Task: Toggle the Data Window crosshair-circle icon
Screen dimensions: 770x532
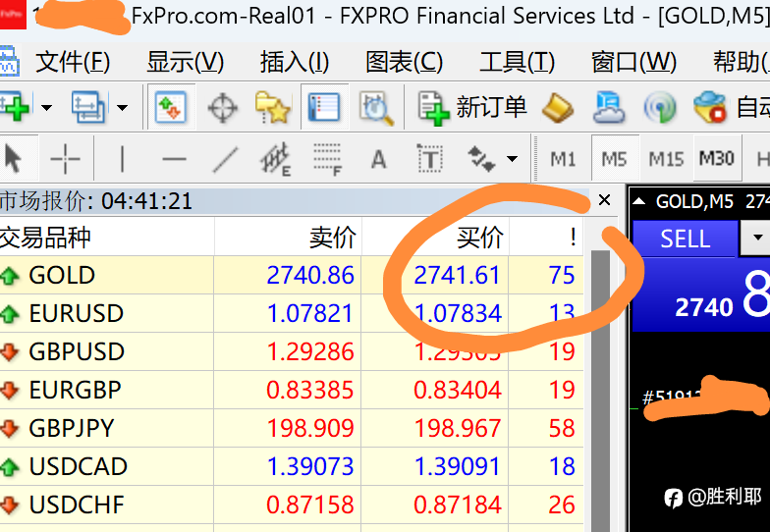Action: (222, 107)
